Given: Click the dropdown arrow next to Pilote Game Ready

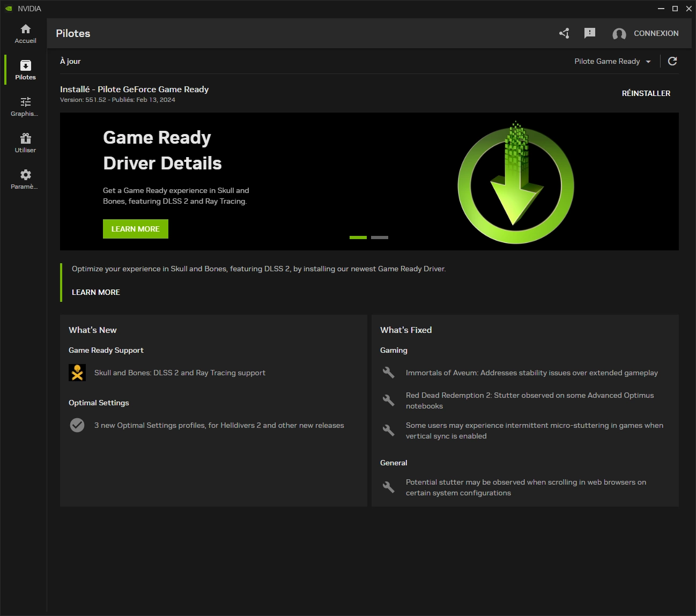Looking at the screenshot, I should 648,62.
